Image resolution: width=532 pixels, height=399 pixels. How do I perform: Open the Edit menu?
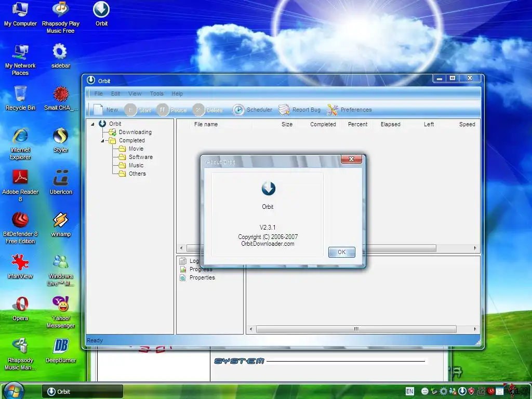pos(115,94)
